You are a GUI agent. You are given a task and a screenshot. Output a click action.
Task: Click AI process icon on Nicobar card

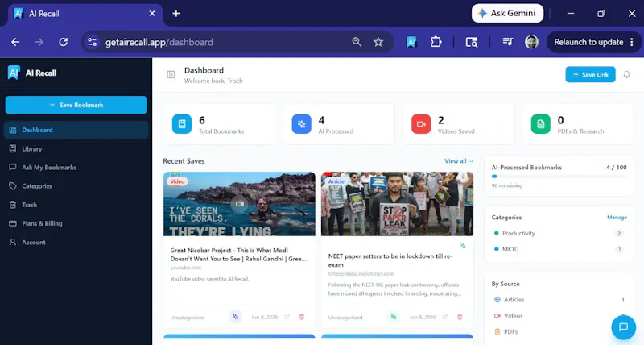235,317
